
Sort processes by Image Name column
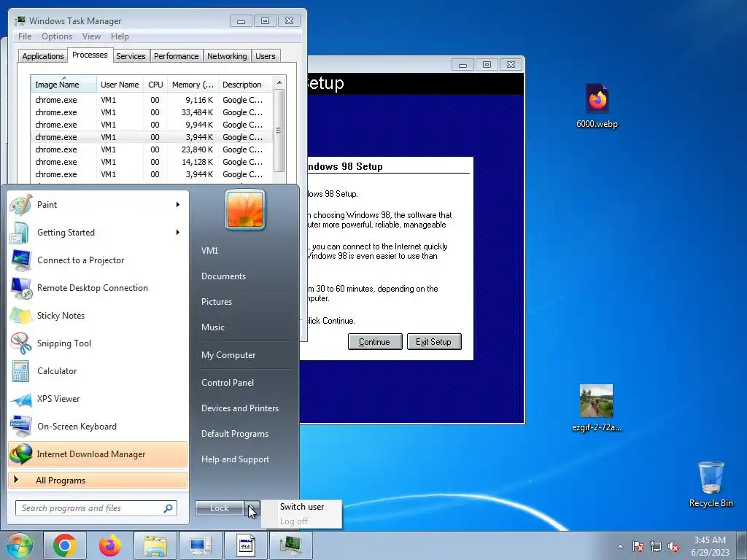[x=63, y=85]
